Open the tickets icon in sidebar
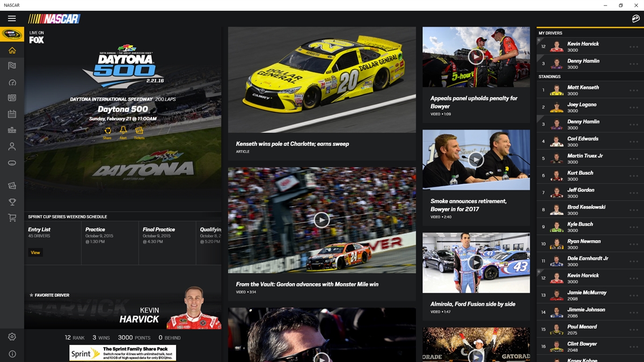644x362 pixels. point(12,186)
